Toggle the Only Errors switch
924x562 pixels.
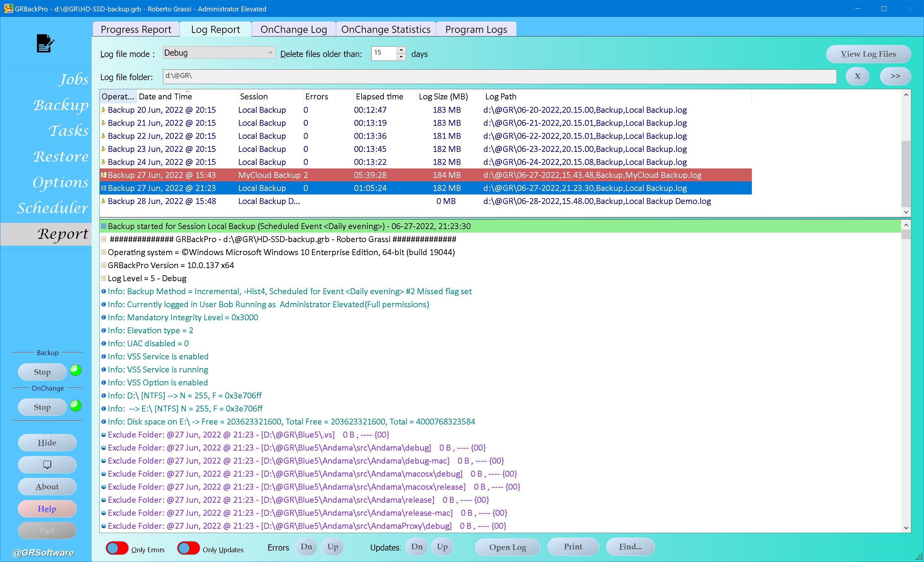(117, 548)
